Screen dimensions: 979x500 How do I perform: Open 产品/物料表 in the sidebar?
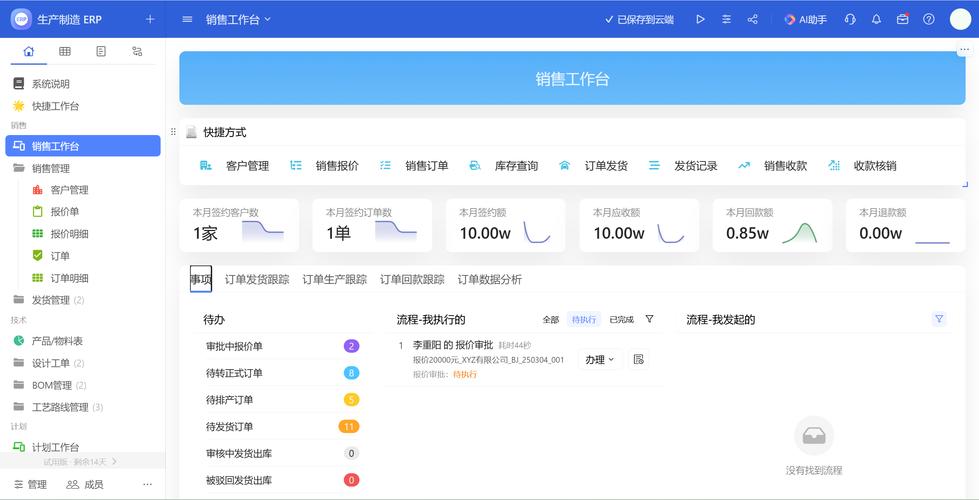(x=83, y=341)
